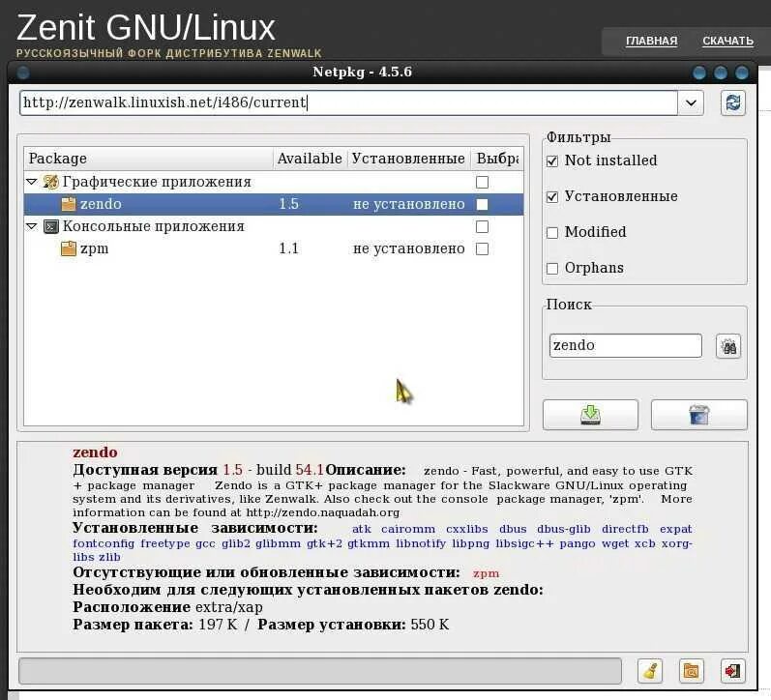Click the atk dependency link
Image resolution: width=771 pixels, height=700 pixels.
pos(362,530)
